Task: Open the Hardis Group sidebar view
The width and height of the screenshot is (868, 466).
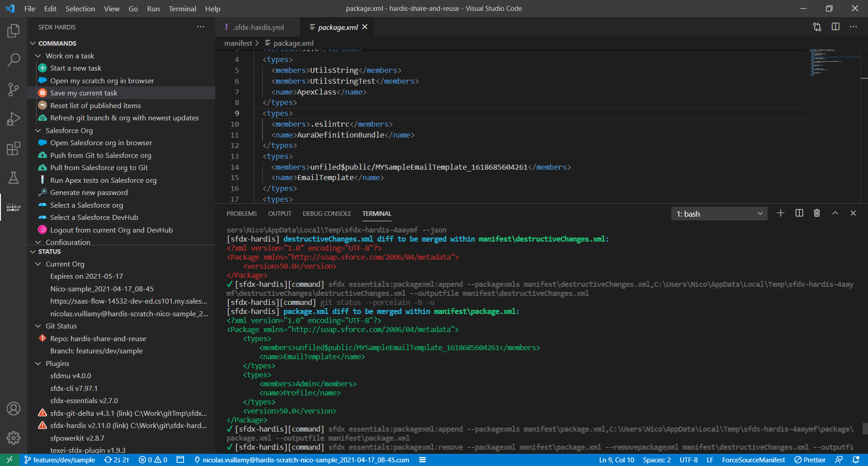Action: pos(14,207)
